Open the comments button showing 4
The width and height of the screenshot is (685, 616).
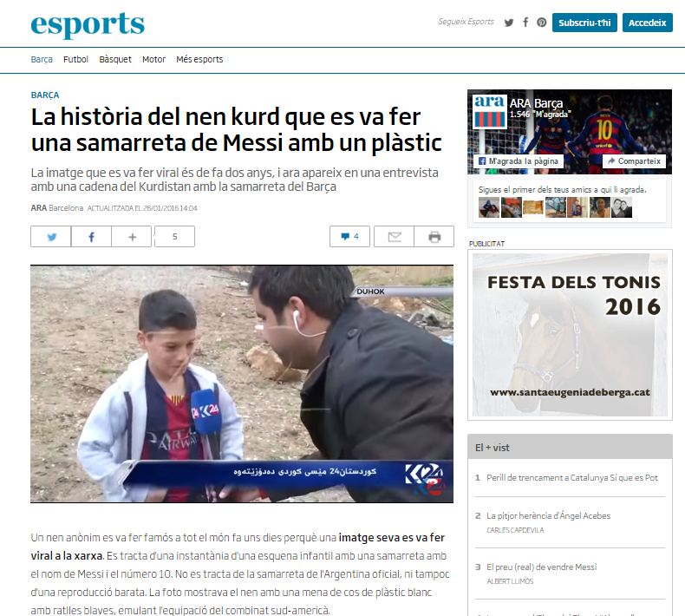click(x=350, y=237)
